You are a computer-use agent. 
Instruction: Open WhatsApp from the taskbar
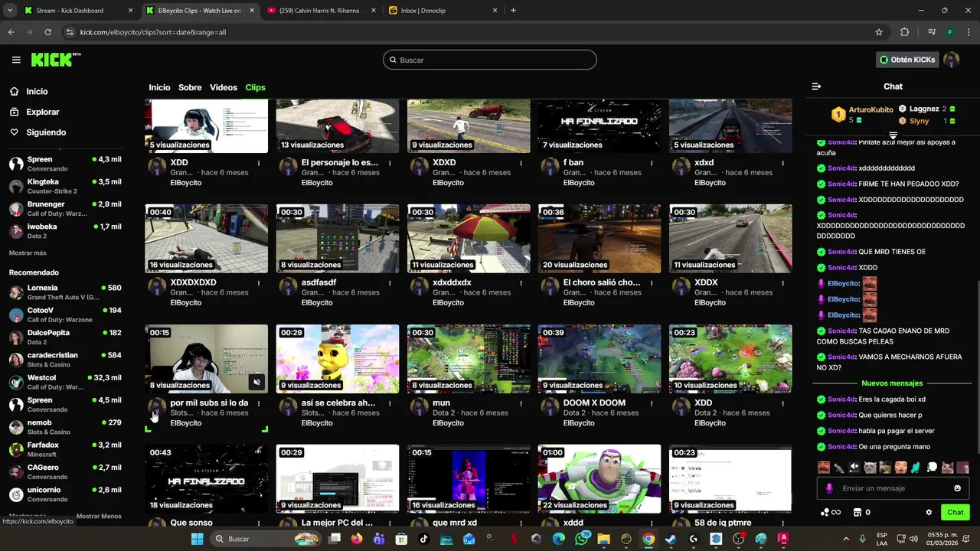point(581,539)
